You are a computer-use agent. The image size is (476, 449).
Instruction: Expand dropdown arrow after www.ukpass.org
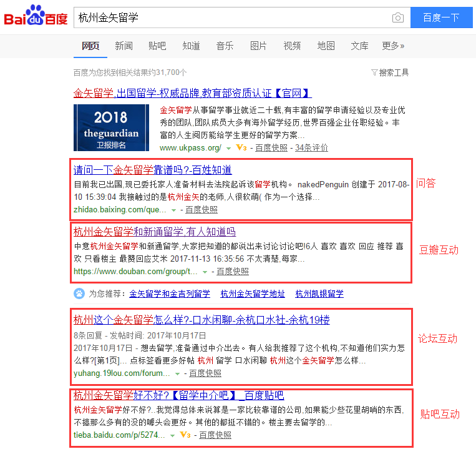(x=228, y=148)
